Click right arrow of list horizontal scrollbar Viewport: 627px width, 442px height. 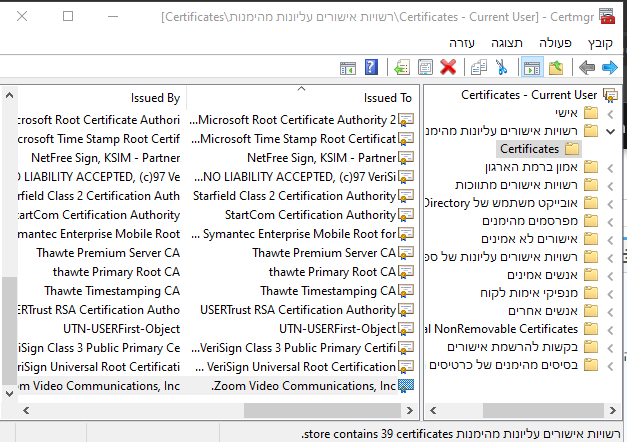click(409, 410)
